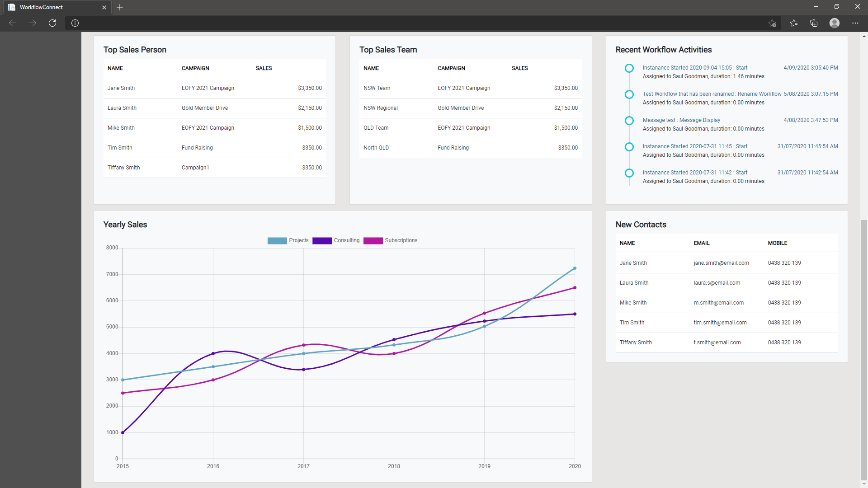Add page to favorites star icon
Viewport: 868px width, 488px height.
pyautogui.click(x=772, y=23)
